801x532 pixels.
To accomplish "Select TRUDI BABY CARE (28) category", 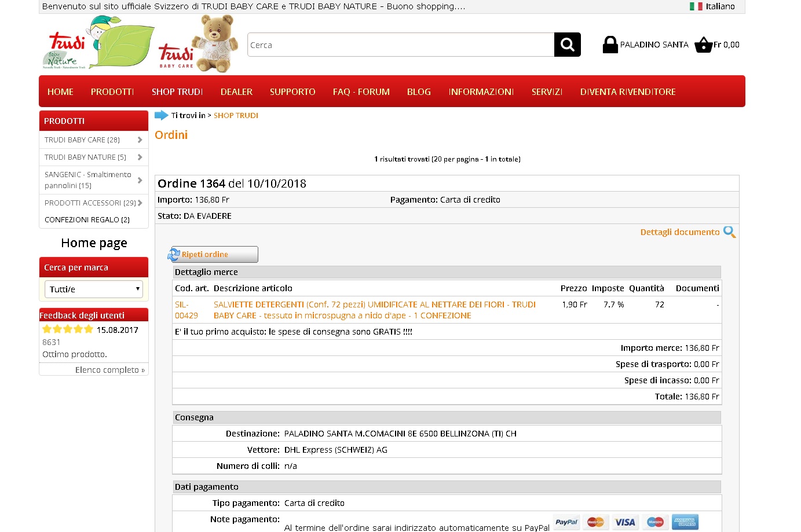I will pyautogui.click(x=82, y=140).
